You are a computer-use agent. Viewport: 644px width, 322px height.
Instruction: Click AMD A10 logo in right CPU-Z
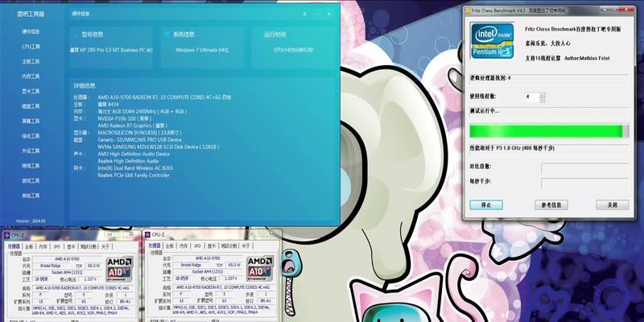pyautogui.click(x=259, y=267)
